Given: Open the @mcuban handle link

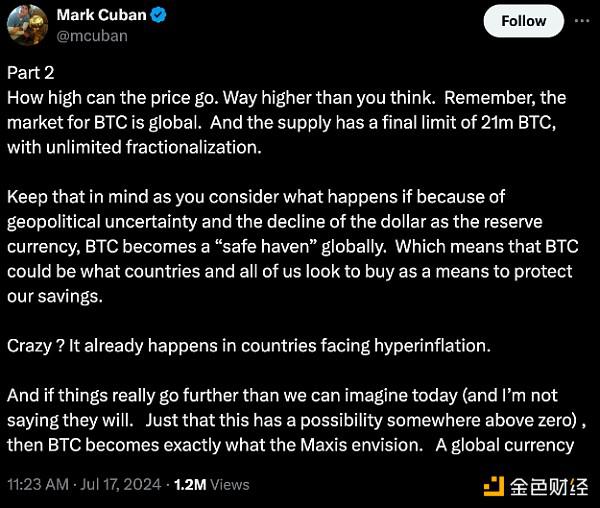Looking at the screenshot, I should coord(92,36).
